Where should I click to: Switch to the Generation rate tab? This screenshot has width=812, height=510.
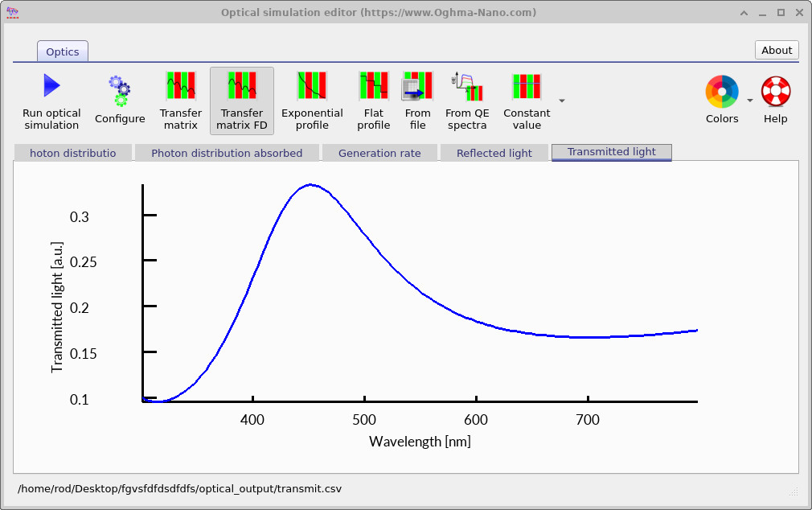[x=379, y=154]
